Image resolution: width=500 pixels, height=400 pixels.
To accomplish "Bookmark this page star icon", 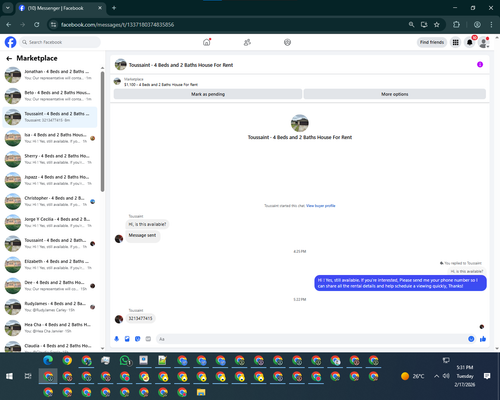I will (x=437, y=25).
